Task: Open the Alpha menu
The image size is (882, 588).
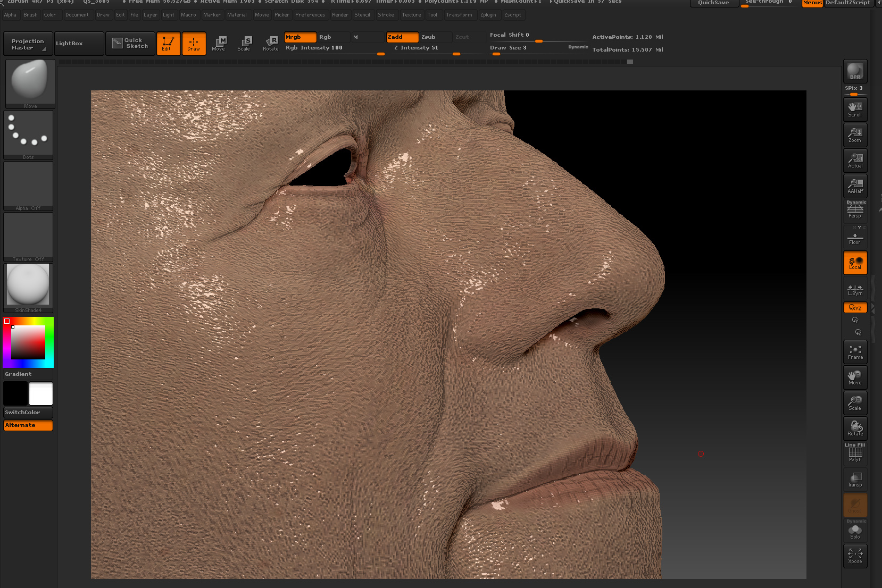Action: click(x=10, y=15)
